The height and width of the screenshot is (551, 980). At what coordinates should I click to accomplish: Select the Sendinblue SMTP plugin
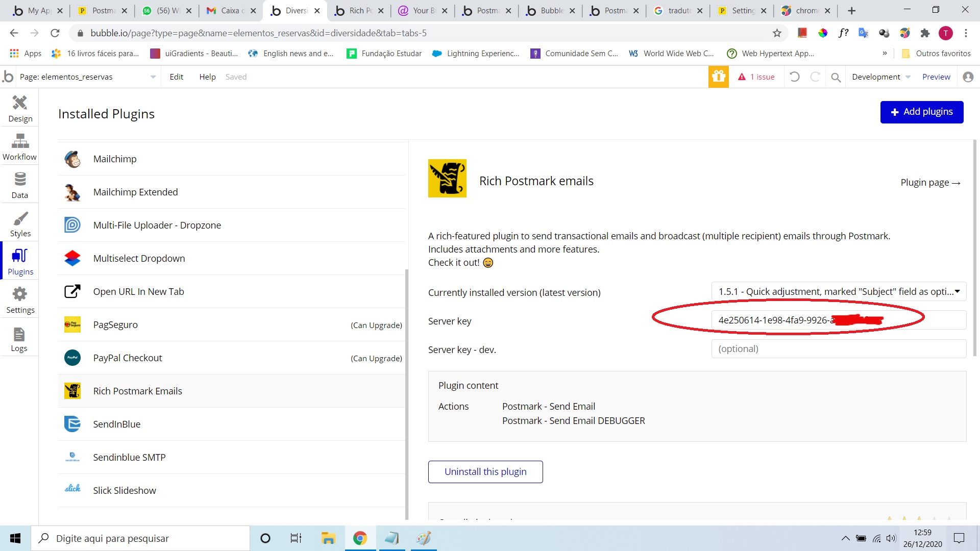232,457
